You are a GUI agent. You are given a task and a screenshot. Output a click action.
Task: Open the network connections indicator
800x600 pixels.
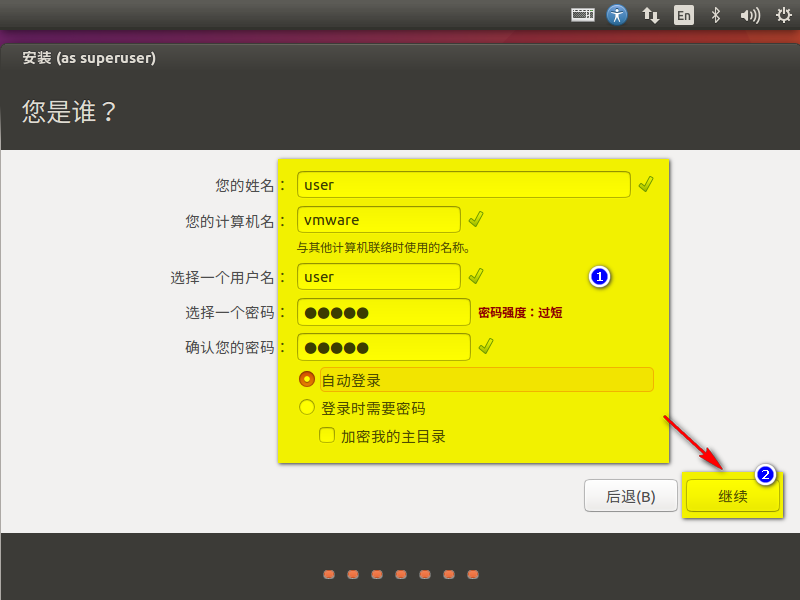651,15
